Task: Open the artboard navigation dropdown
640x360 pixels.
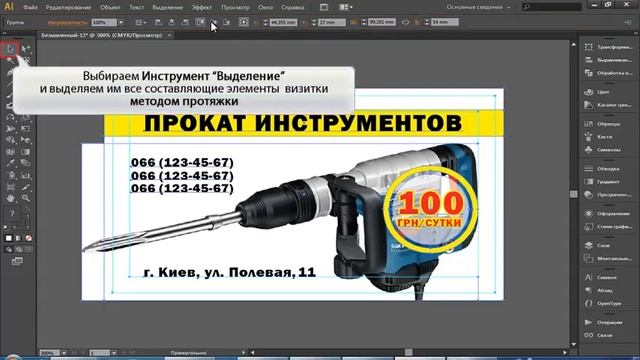Action: [x=114, y=353]
